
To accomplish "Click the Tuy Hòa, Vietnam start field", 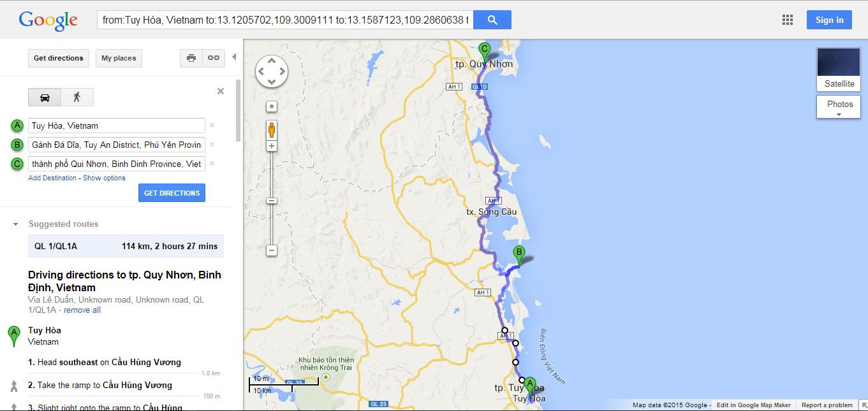I will (117, 126).
